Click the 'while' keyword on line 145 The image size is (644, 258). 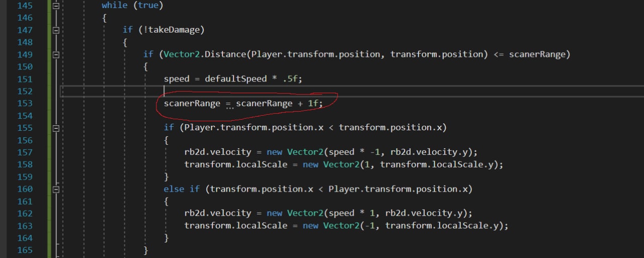click(114, 6)
